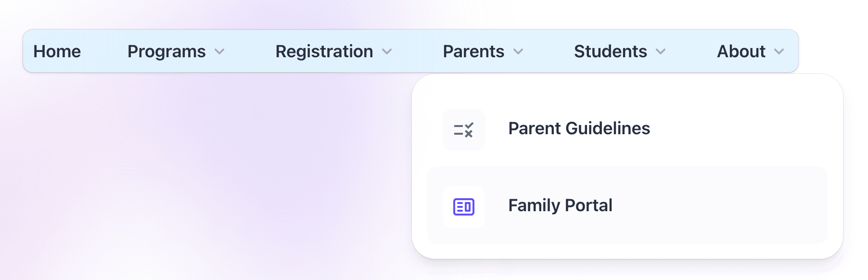Open the Parent Guidelines checklist icon
The height and width of the screenshot is (280, 868).
[x=464, y=130]
